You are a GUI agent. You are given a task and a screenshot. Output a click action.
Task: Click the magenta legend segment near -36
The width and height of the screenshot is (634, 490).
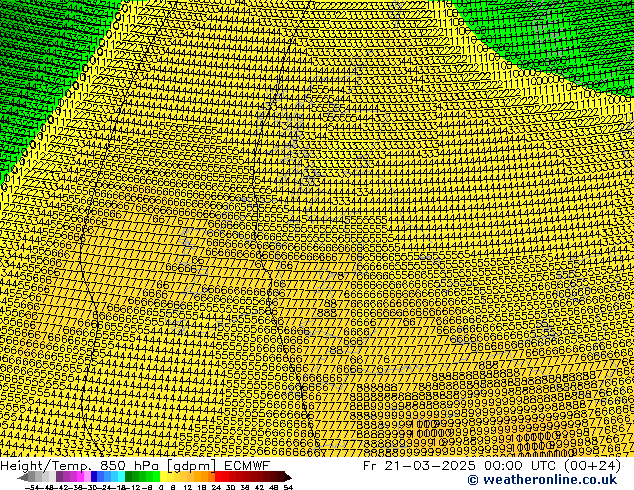click(x=80, y=477)
